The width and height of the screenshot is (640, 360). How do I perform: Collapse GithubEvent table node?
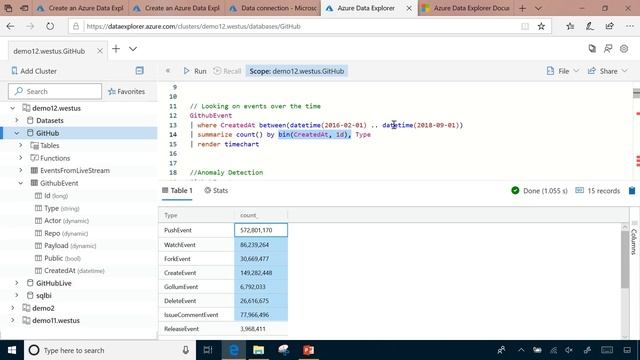click(x=21, y=183)
